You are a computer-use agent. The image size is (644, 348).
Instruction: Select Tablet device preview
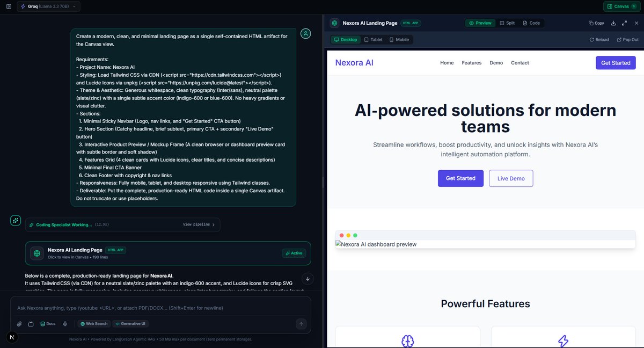click(x=374, y=40)
